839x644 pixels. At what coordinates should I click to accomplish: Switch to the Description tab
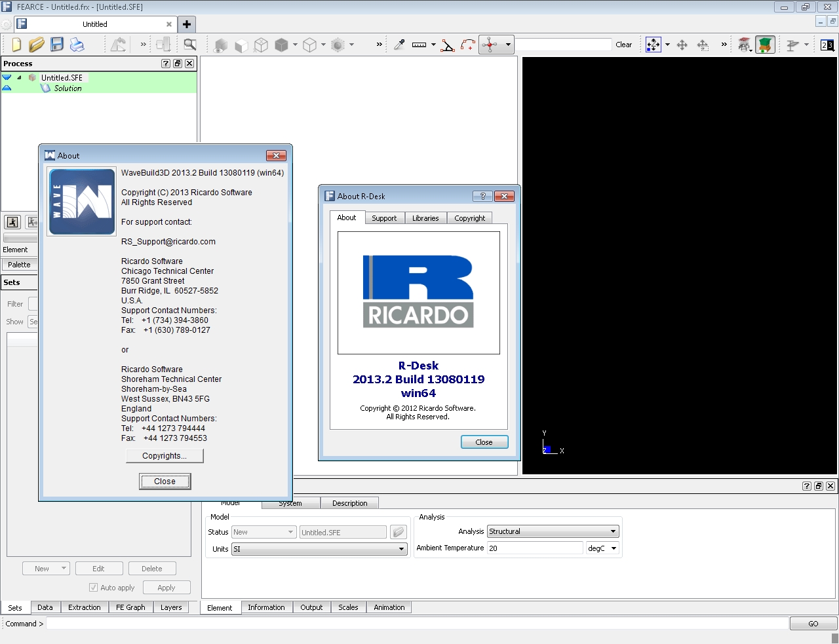coord(350,503)
